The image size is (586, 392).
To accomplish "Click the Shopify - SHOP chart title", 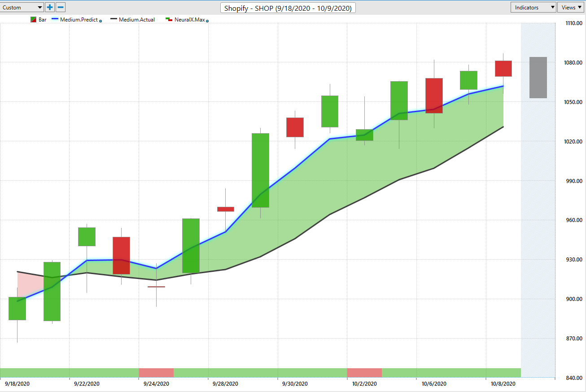I will tap(289, 8).
